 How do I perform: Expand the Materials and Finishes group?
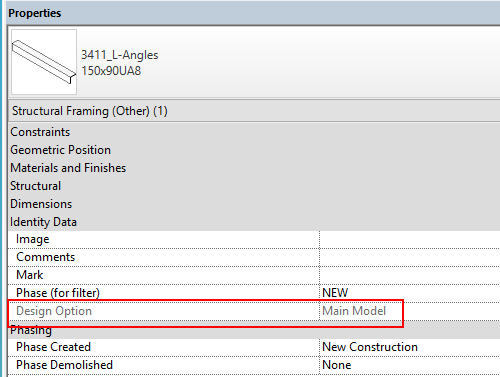pos(255,168)
